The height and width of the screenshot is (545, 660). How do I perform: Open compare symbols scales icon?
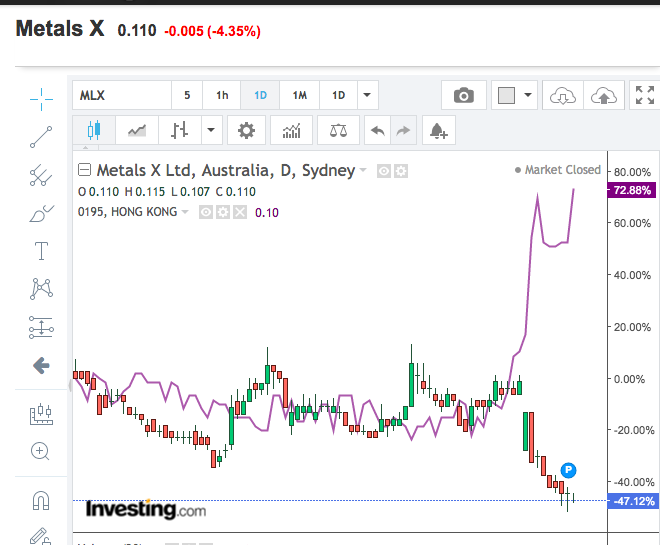338,130
